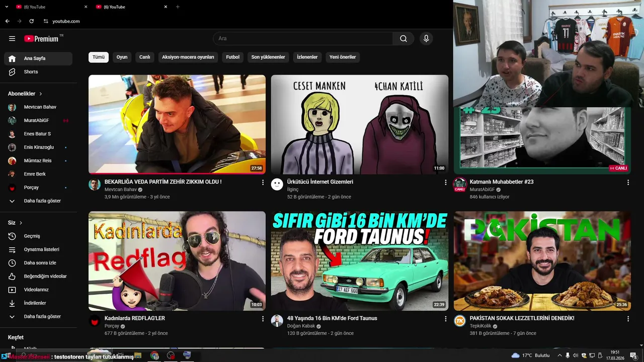
Task: Select Son yüklenenler filter chip
Action: pos(268,57)
